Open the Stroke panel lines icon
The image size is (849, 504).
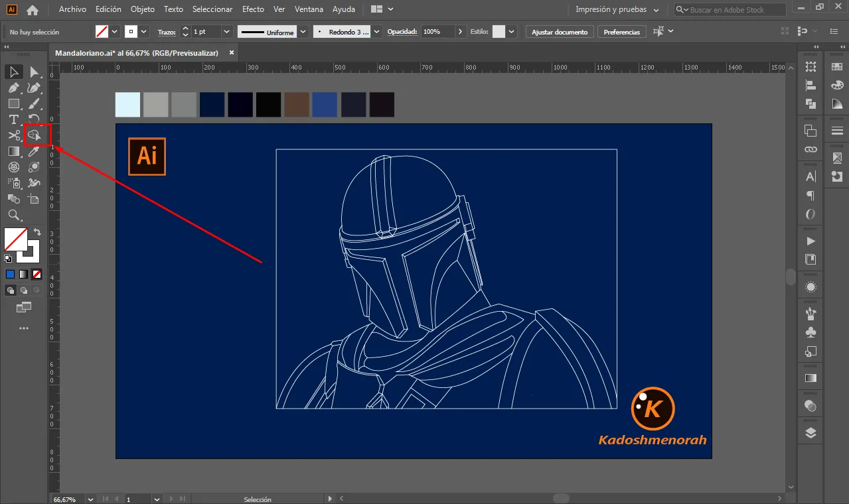(x=836, y=131)
